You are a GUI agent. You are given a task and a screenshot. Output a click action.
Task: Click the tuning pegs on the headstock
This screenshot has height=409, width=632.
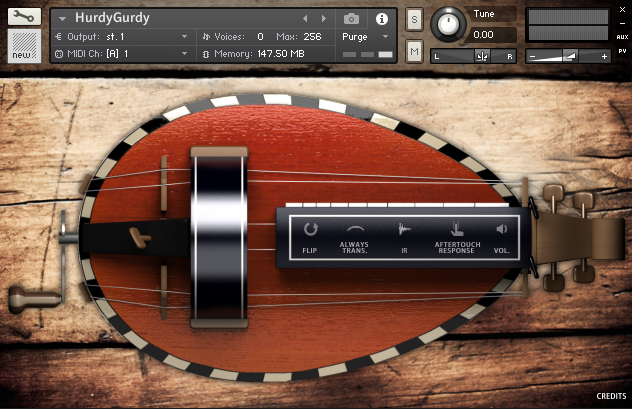[568, 238]
